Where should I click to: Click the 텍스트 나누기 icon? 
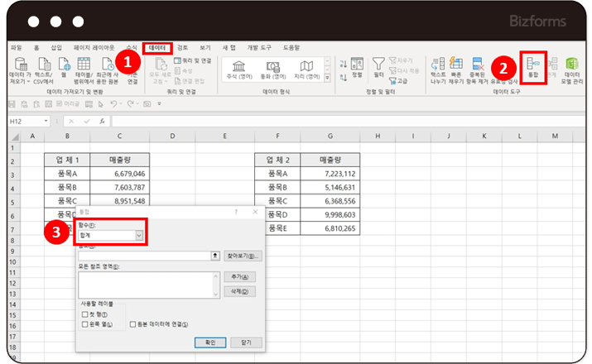pyautogui.click(x=439, y=66)
